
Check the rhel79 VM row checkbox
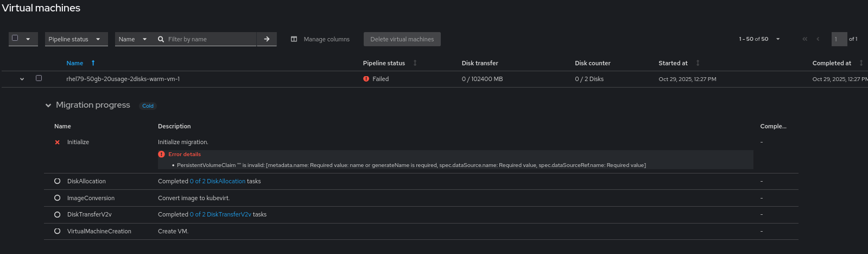tap(39, 78)
